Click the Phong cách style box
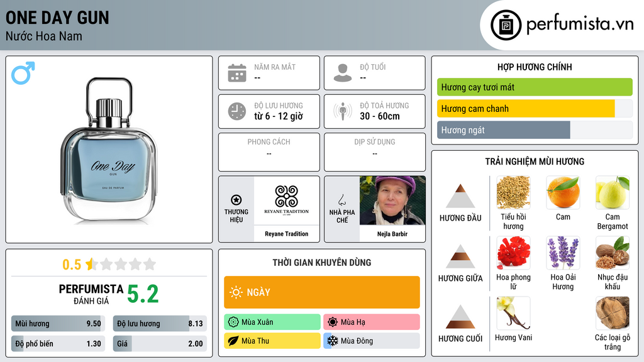This screenshot has height=362, width=644. click(x=269, y=152)
